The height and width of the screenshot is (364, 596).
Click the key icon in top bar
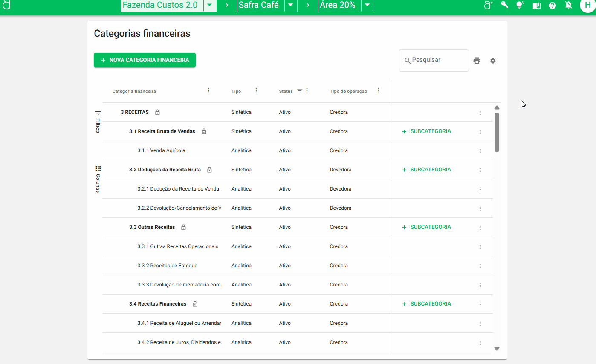tap(504, 5)
